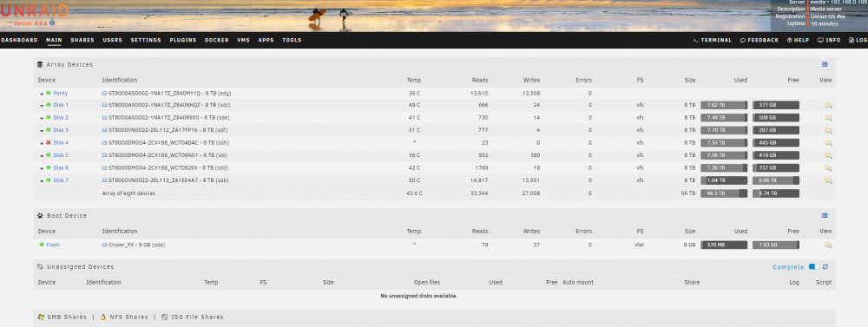Click the Flash green status indicator
The width and height of the screenshot is (868, 327).
[42, 245]
